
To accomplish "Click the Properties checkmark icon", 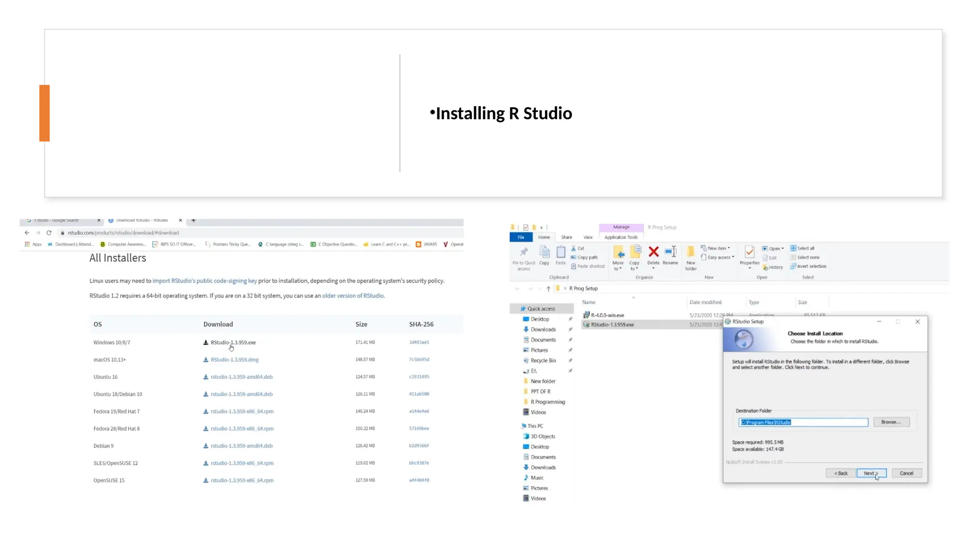I will coord(750,252).
